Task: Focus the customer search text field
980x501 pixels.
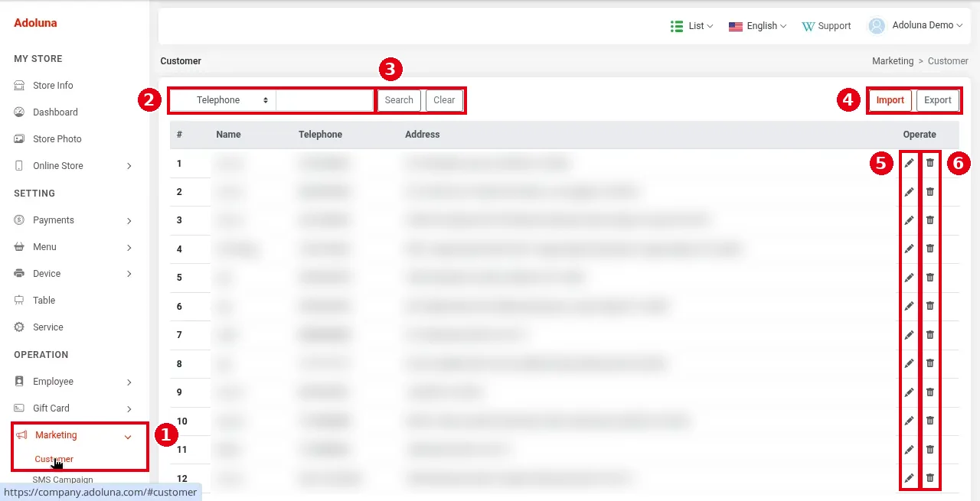Action: click(325, 100)
